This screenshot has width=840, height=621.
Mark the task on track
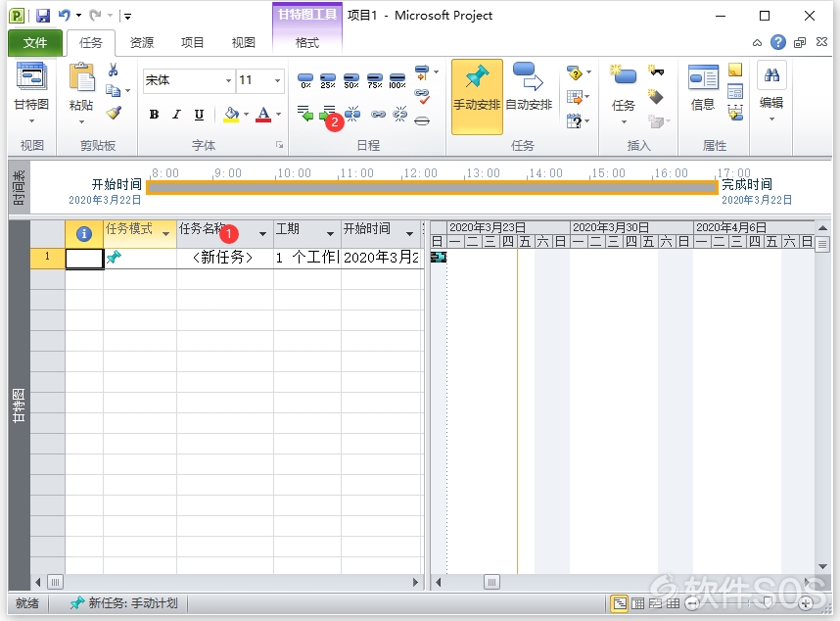422,72
